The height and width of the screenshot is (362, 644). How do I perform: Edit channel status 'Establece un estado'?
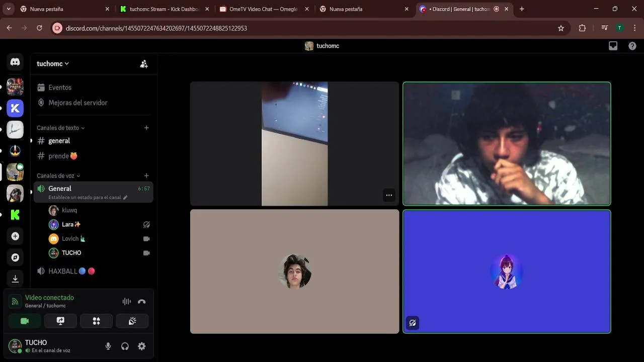click(88, 198)
